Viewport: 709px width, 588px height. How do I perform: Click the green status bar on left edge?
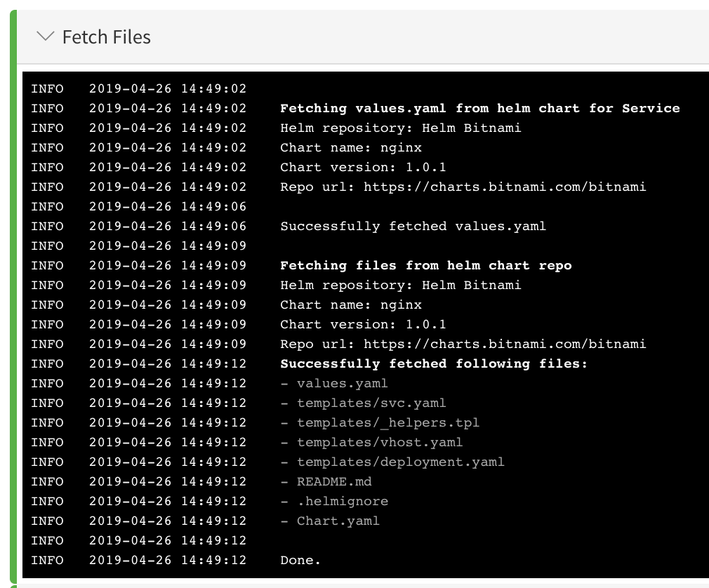coord(13,296)
